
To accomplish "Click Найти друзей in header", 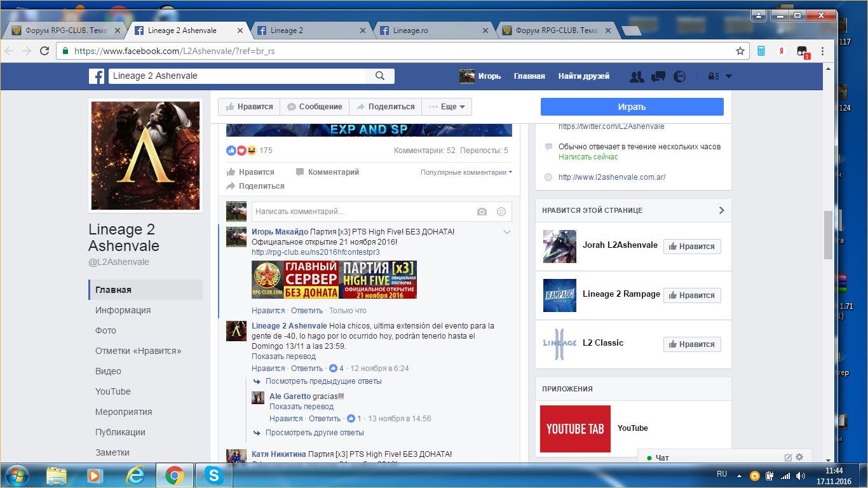I will point(584,76).
